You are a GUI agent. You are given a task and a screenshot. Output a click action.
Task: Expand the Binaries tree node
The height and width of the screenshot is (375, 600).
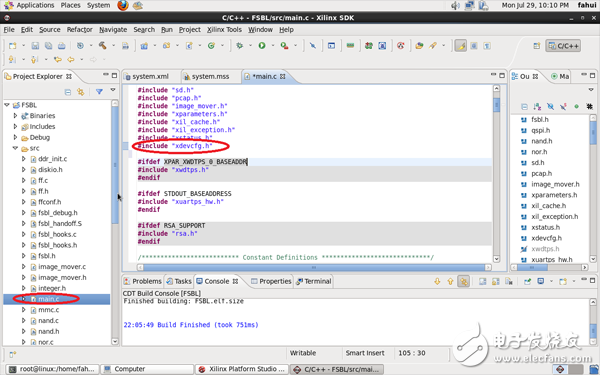click(15, 115)
